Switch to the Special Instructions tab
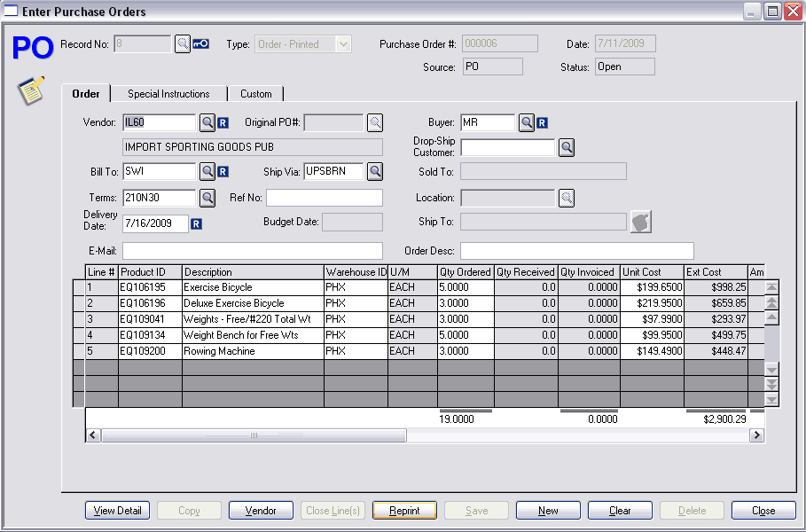The height and width of the screenshot is (532, 806). [168, 94]
